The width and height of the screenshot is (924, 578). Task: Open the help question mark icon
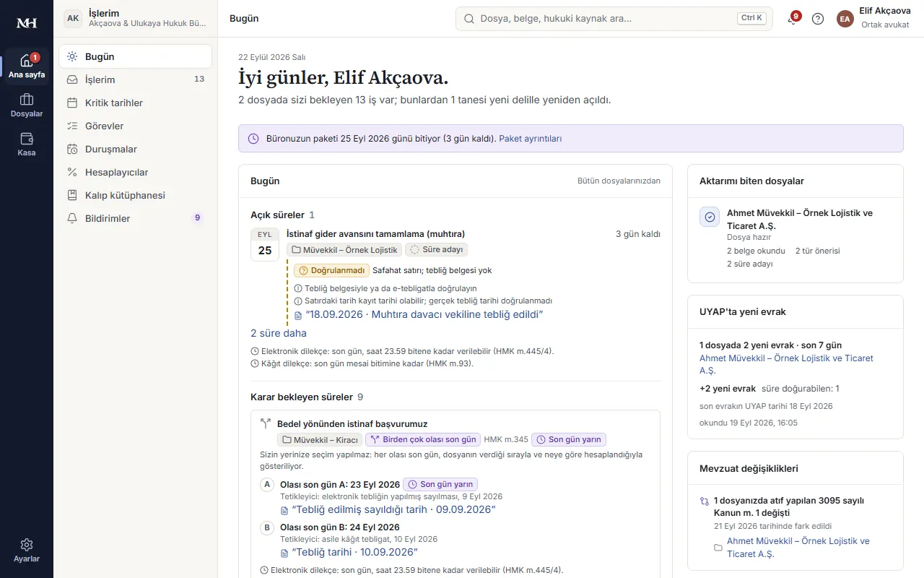[x=818, y=19]
